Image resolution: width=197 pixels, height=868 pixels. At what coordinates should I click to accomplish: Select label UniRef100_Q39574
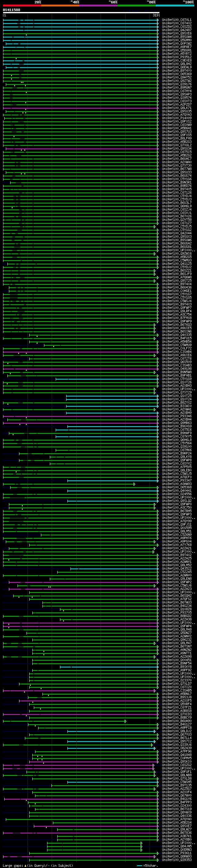[x=177, y=98]
